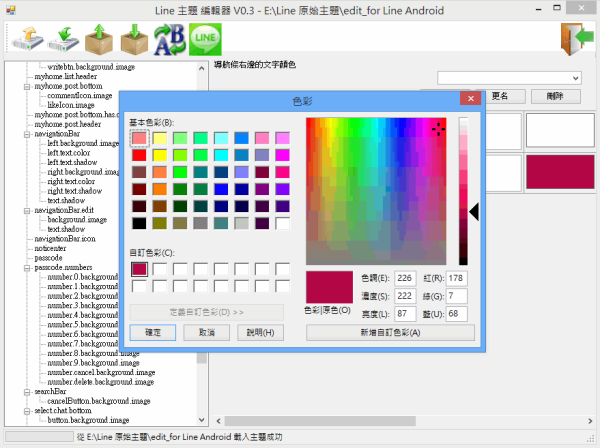Screen dimensions: 600x448
Task: Close the color dialog
Action: click(471, 98)
